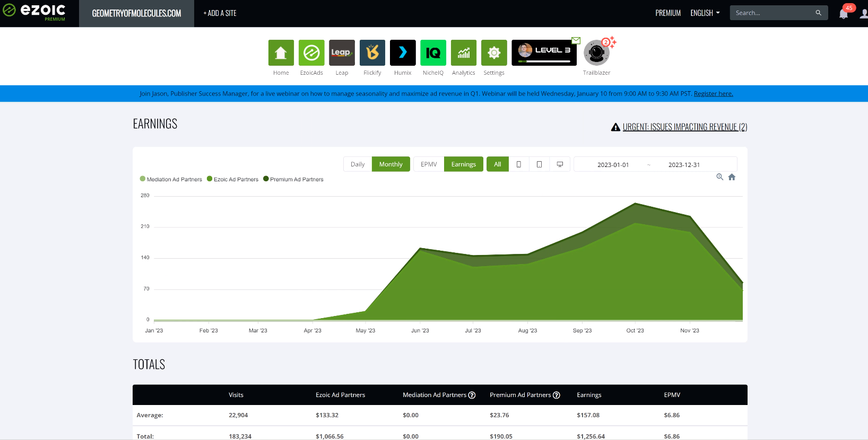Open Urgent Issues Impacting Revenue link
This screenshot has width=868, height=440.
(684, 127)
